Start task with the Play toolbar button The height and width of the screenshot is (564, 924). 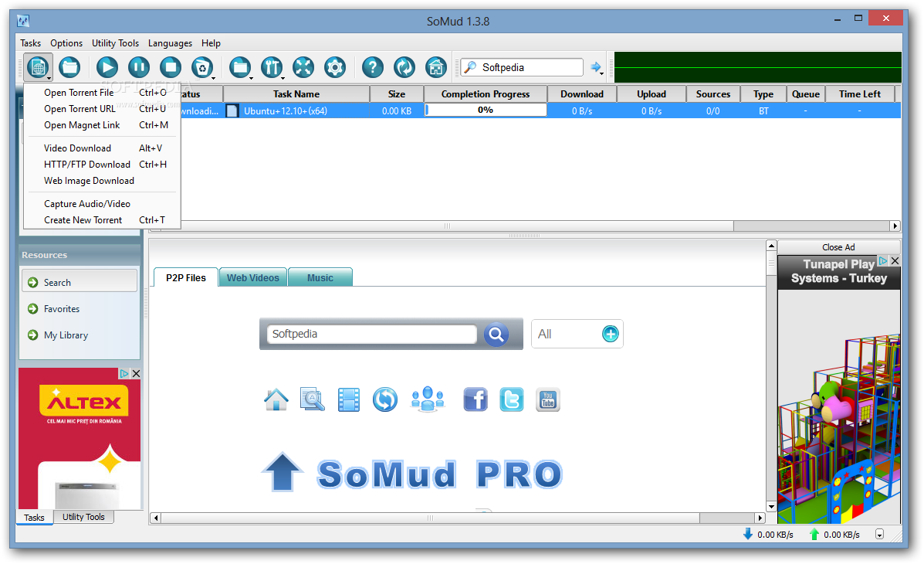pos(107,67)
